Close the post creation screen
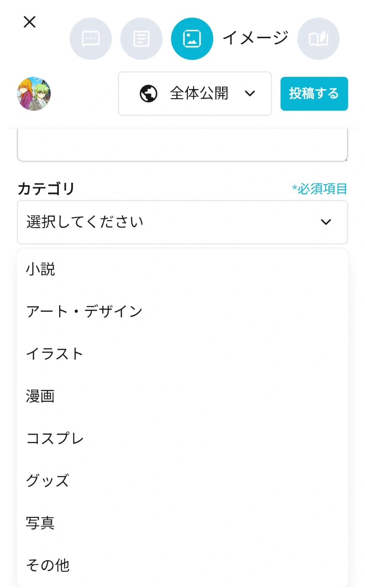This screenshot has width=365, height=588. (29, 22)
